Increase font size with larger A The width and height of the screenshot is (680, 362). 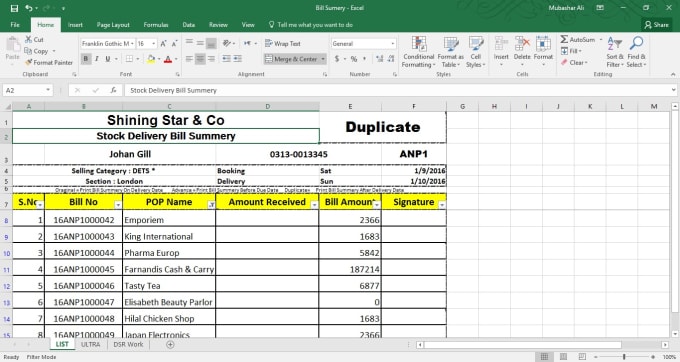point(163,44)
